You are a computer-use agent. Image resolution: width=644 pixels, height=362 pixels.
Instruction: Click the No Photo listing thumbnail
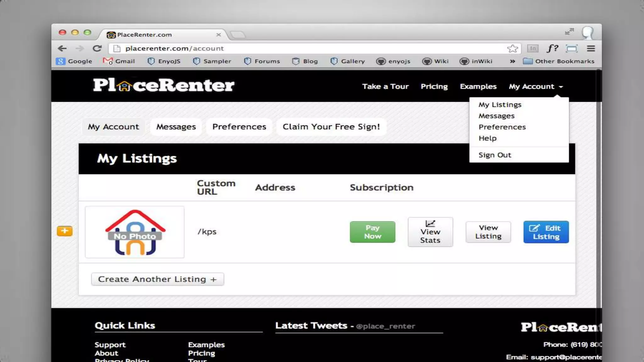(x=135, y=232)
